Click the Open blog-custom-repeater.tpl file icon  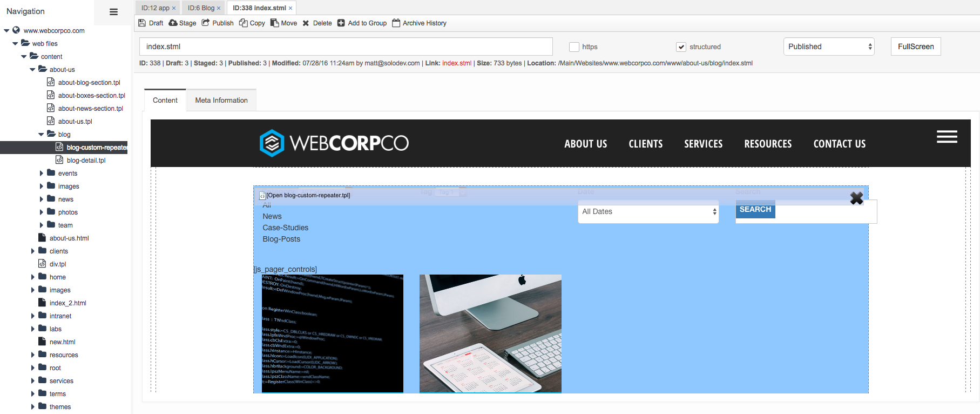(262, 196)
